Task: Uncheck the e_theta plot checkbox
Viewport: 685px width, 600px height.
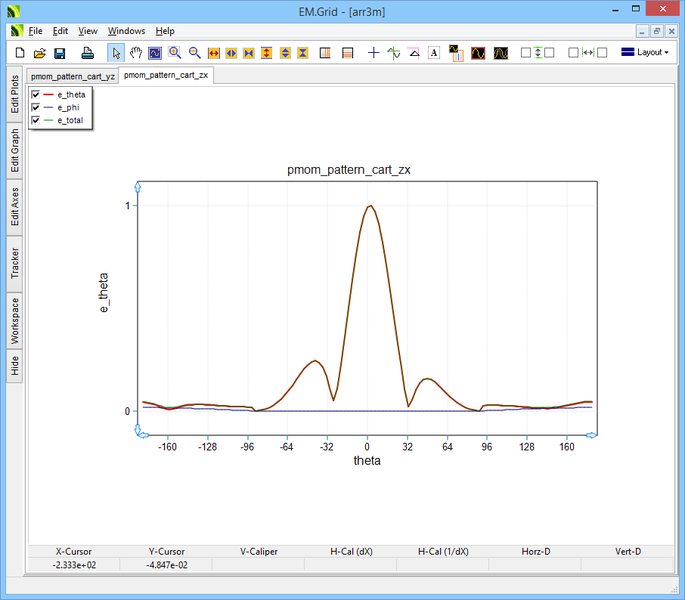Action: coord(36,94)
